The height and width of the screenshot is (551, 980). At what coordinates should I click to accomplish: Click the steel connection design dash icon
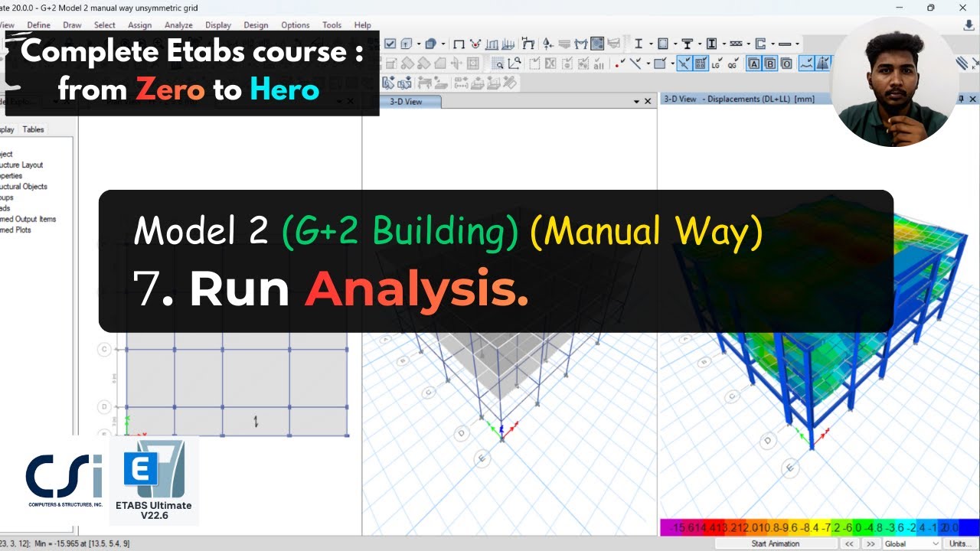(784, 44)
